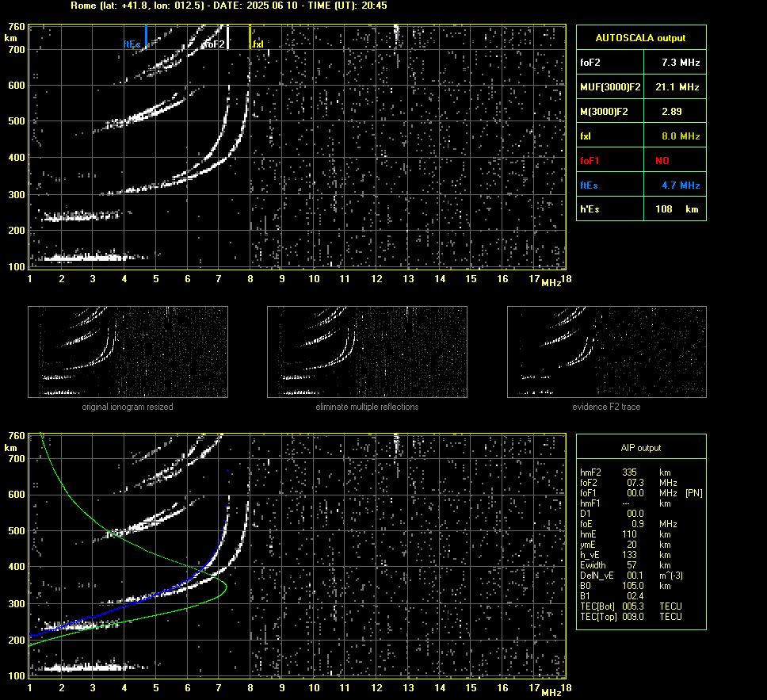Click the 'evidence F2 trace' caption text
767x700 pixels.
[607, 407]
